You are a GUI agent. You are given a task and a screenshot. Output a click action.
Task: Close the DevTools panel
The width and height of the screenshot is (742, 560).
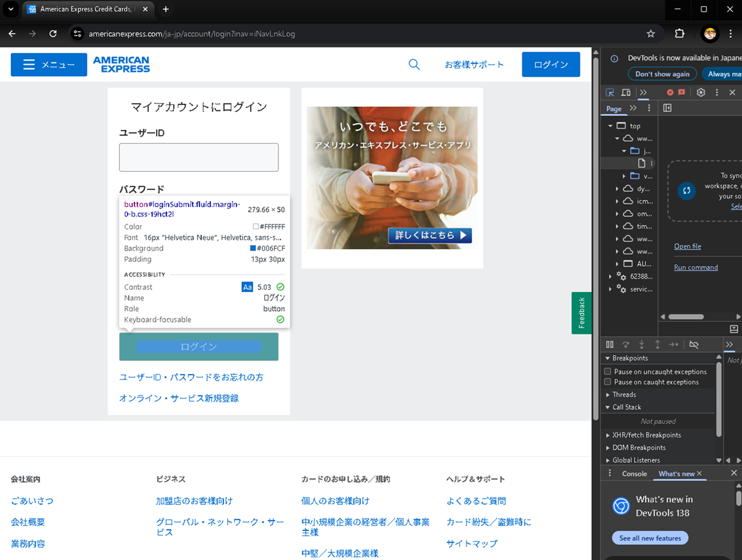(732, 92)
